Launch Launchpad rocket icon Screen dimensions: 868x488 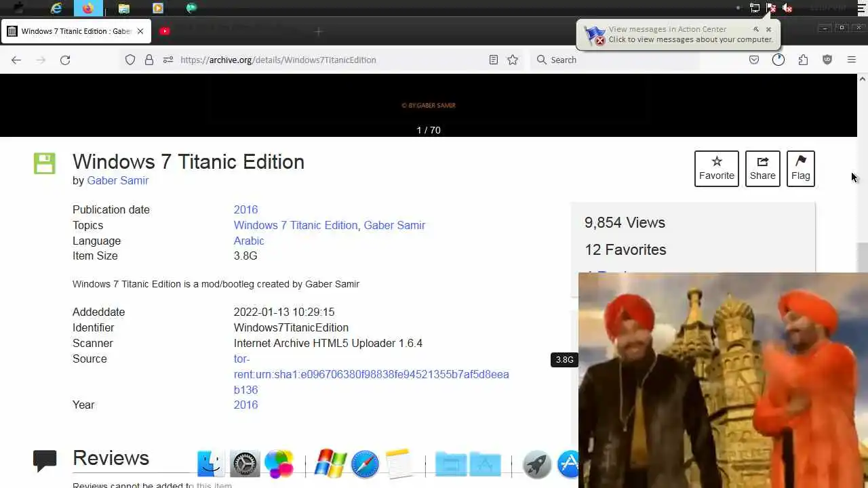coord(536,464)
